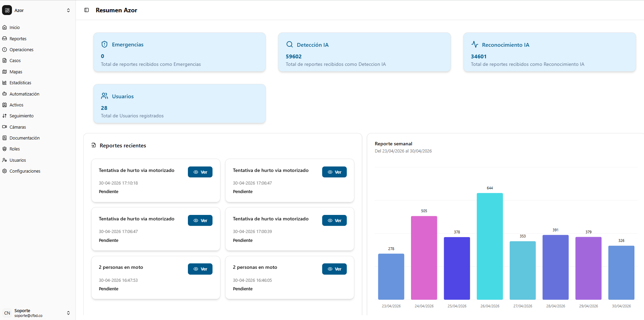This screenshot has width=644, height=320.
Task: Expand the Soporte account menu chevrons
Action: click(x=68, y=313)
